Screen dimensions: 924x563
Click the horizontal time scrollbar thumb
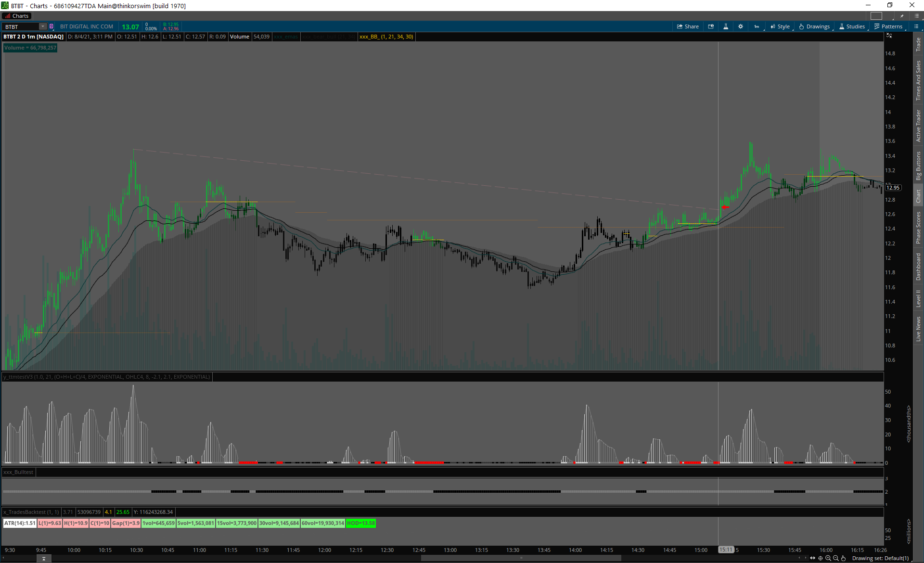[x=521, y=558]
